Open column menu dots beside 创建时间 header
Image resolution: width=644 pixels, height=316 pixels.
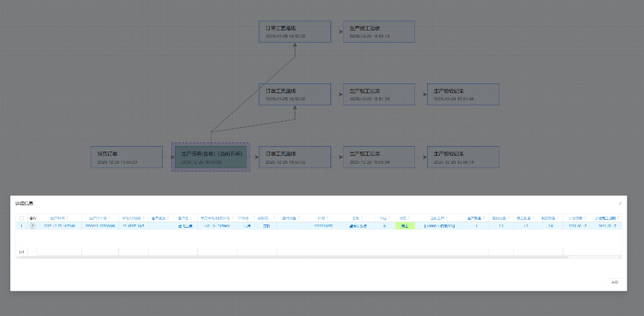click(x=68, y=218)
